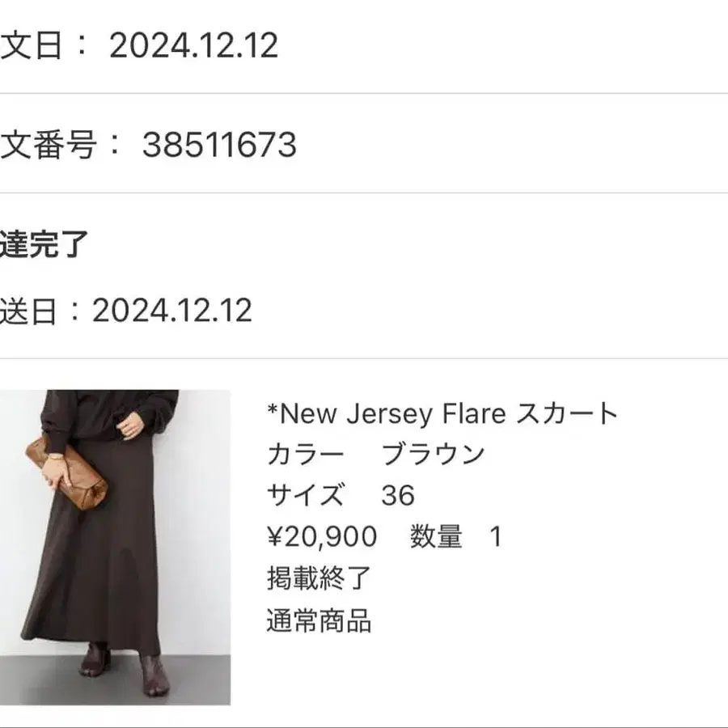
Task: Click the 掲載終了 listing ended label
Action: click(x=319, y=578)
